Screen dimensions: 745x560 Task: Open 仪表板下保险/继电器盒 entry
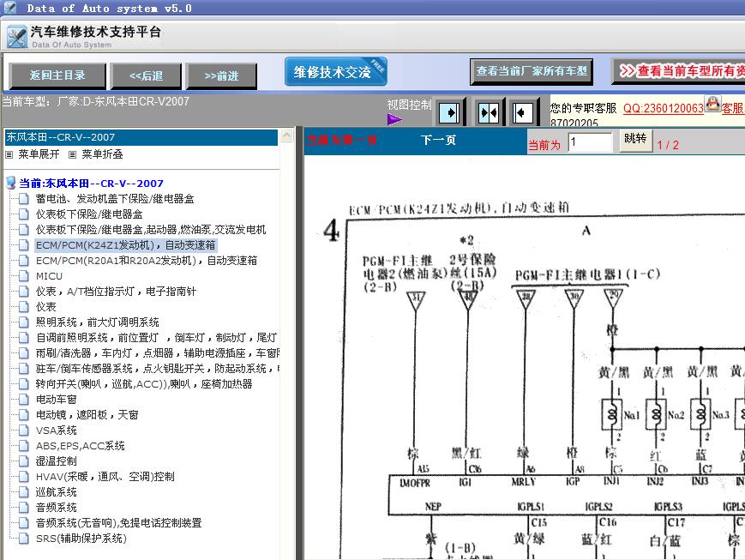(x=89, y=214)
